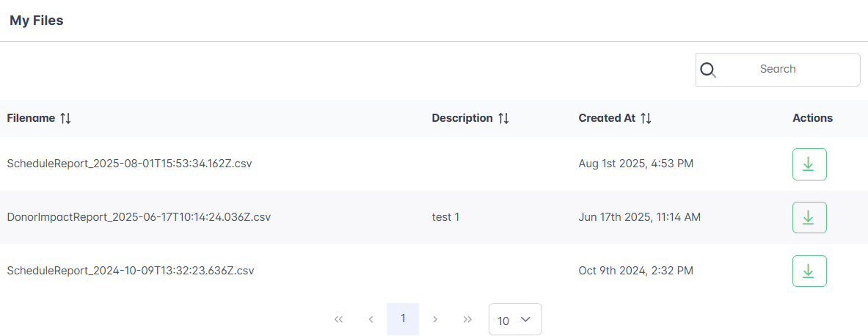Download the DonorImpactReport CSV file

tap(809, 218)
